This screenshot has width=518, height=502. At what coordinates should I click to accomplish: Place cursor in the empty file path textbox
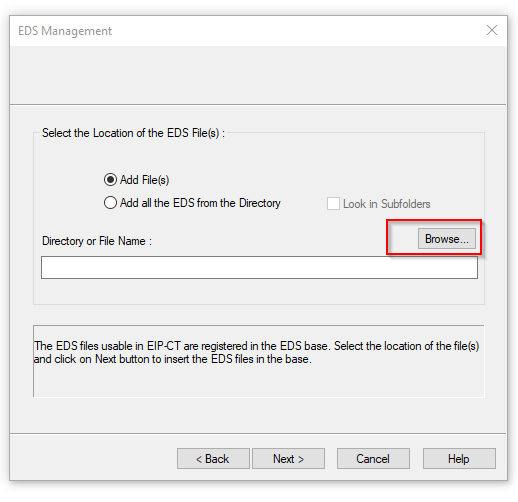(x=259, y=267)
